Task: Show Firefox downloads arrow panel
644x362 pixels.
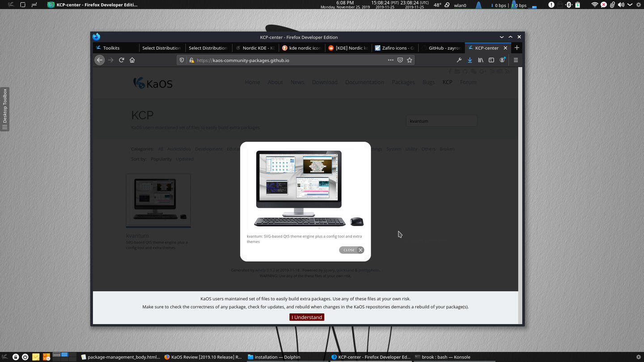Action: [470, 60]
